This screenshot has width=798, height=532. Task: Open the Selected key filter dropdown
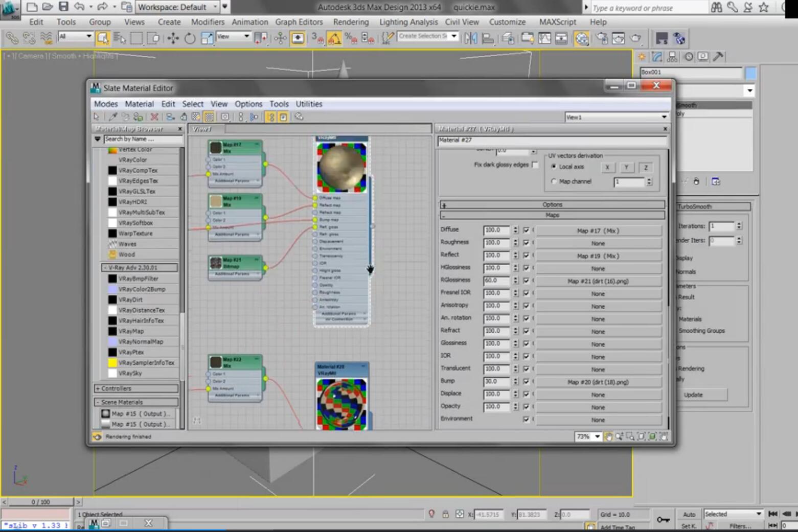(x=733, y=514)
